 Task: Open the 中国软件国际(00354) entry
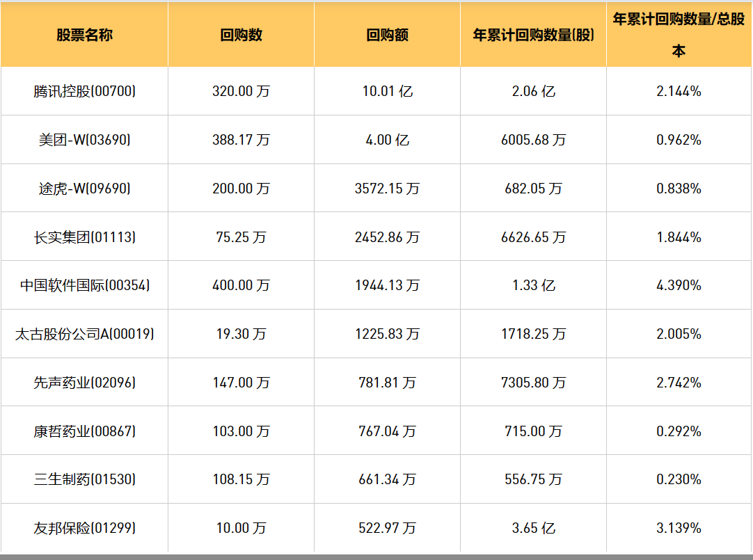[84, 285]
